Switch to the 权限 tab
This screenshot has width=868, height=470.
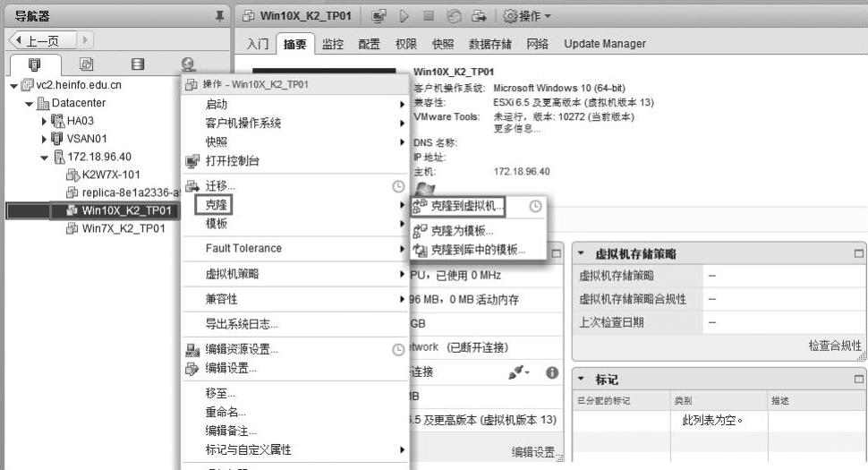(406, 44)
